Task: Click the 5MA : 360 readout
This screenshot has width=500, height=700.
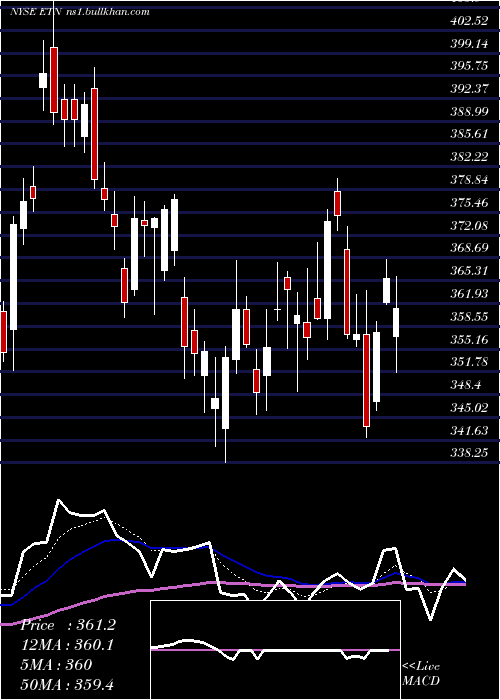Action: click(x=57, y=664)
